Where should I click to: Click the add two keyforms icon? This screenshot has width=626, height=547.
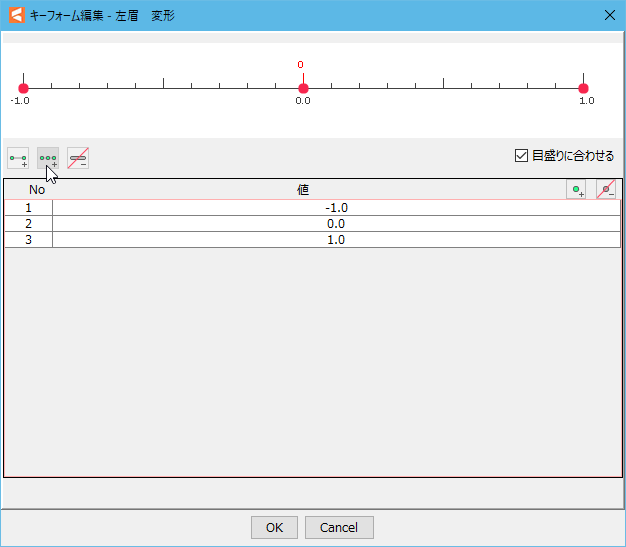[x=18, y=158]
